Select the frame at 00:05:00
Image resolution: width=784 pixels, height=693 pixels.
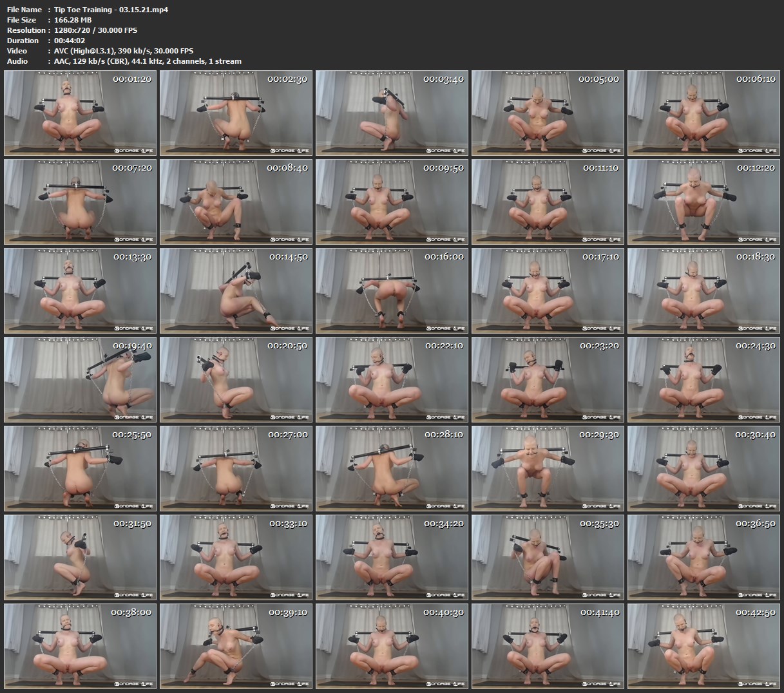(x=548, y=113)
